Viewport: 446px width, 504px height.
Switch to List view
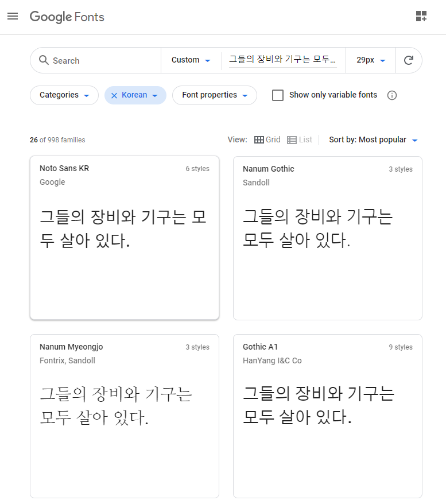tap(300, 140)
